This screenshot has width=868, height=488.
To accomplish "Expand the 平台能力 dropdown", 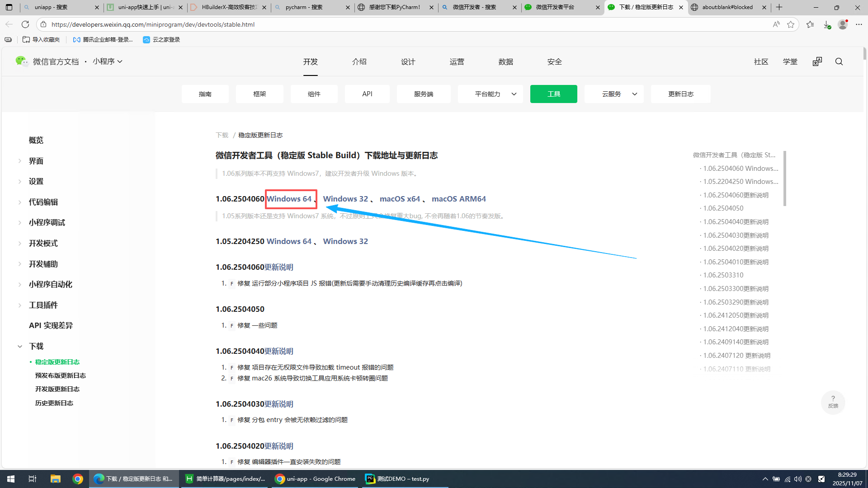I will tap(491, 94).
